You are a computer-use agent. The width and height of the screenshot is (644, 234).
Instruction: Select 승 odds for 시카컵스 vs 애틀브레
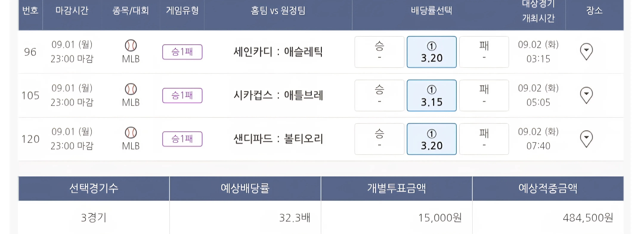[379, 95]
